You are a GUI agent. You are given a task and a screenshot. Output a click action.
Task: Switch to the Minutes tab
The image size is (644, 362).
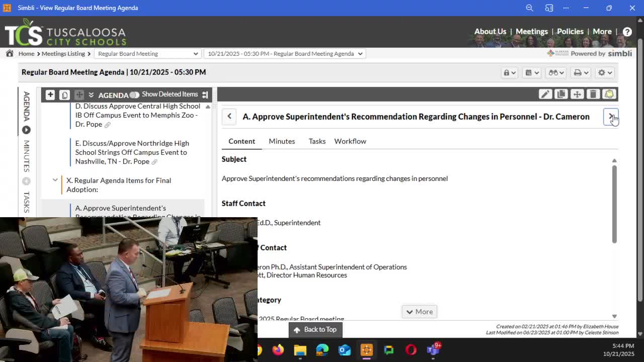tap(282, 141)
